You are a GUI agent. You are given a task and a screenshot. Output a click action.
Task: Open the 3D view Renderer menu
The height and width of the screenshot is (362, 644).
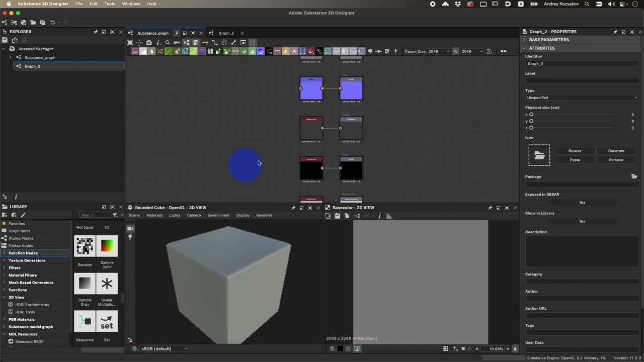(x=264, y=215)
